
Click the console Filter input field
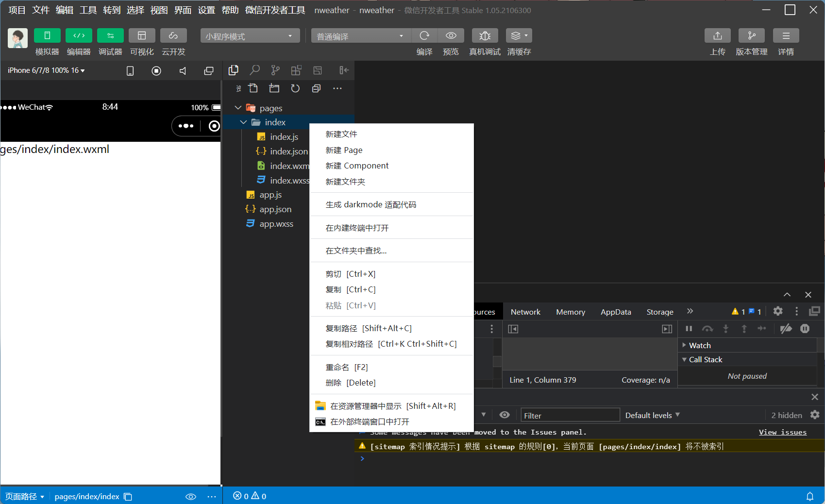click(x=570, y=415)
